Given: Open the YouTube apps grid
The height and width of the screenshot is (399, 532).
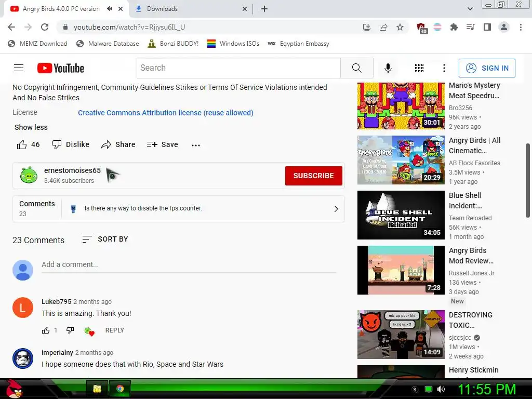Looking at the screenshot, I should [419, 68].
